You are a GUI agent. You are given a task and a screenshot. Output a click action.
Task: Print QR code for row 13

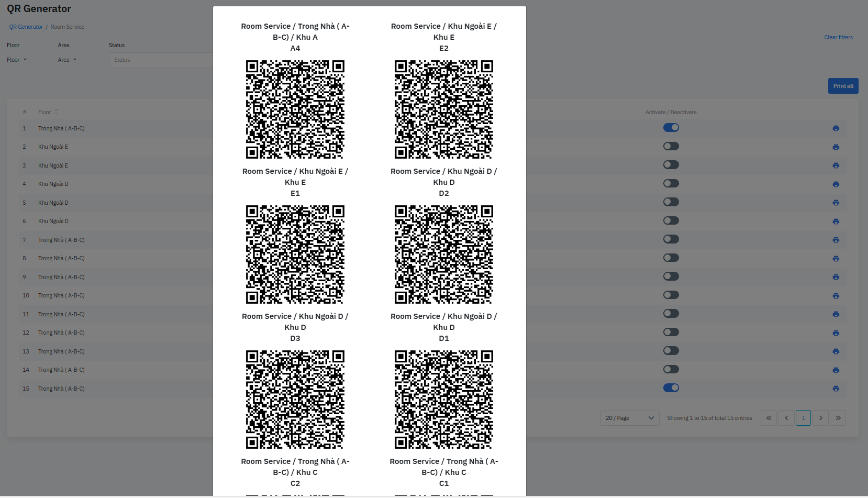836,351
